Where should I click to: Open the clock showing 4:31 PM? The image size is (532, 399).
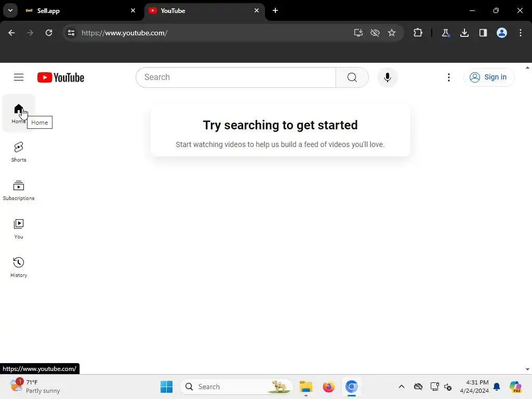click(x=474, y=387)
